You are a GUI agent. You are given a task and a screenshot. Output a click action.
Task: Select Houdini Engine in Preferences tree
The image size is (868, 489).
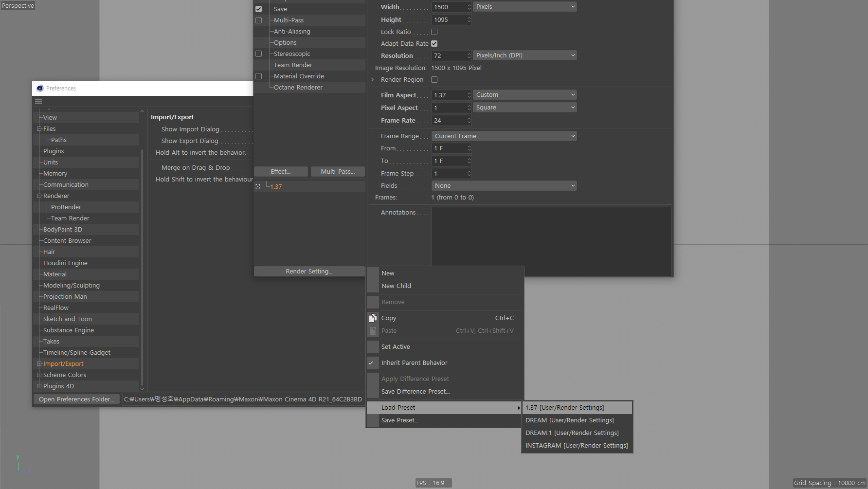[65, 263]
